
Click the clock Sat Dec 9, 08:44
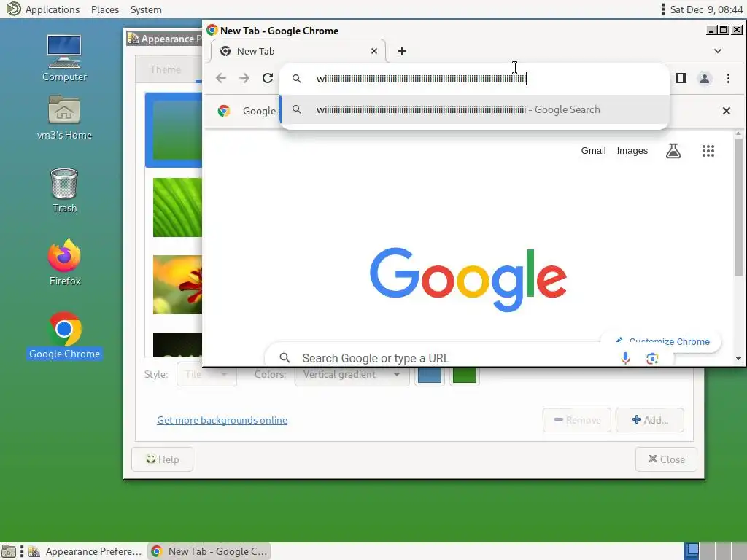(706, 9)
